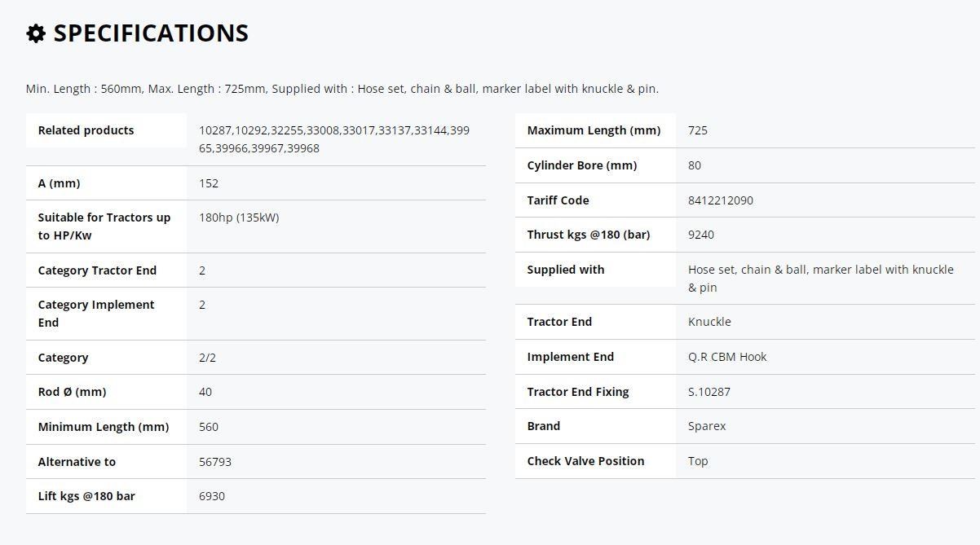Click the Brand value Sparex
The width and height of the screenshot is (980, 545).
pyautogui.click(x=707, y=426)
